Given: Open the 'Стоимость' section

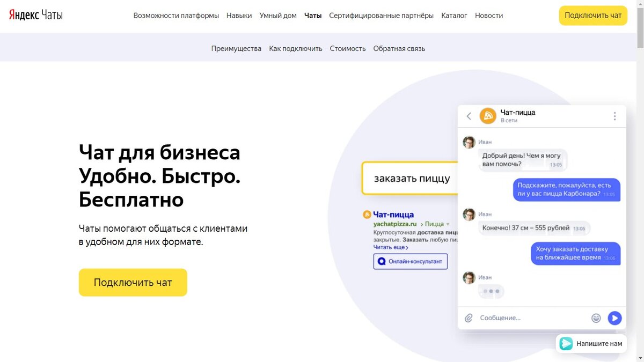Looking at the screenshot, I should click(347, 48).
